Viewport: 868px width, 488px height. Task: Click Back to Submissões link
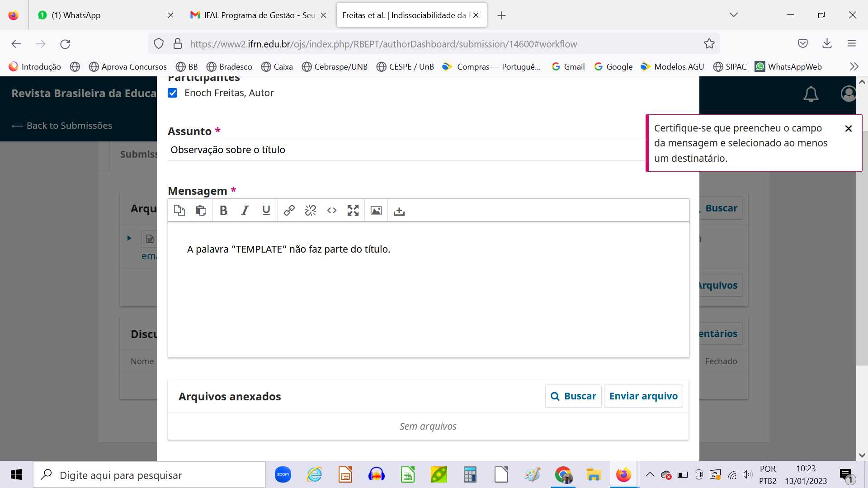coord(62,126)
